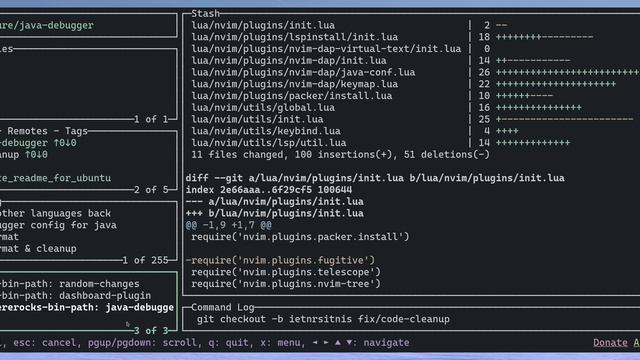
Task: Select the 'anup ↑0↓0' branch row
Action: coord(24,155)
